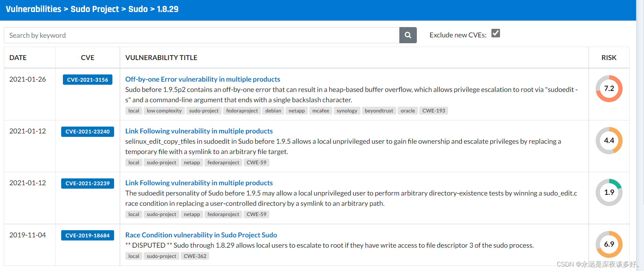
Task: Open the CVE-2021-23239 badge
Action: tap(88, 183)
